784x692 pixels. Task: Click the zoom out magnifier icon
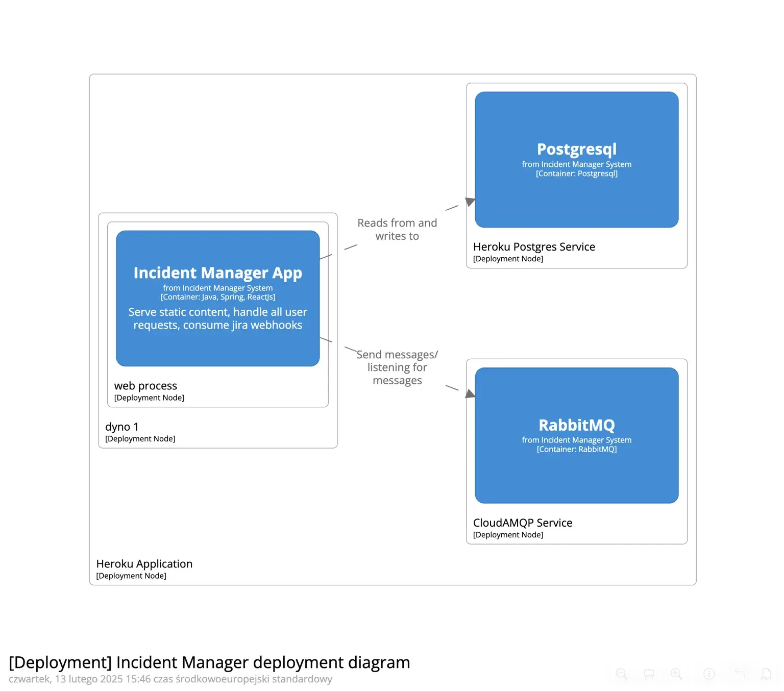click(621, 674)
